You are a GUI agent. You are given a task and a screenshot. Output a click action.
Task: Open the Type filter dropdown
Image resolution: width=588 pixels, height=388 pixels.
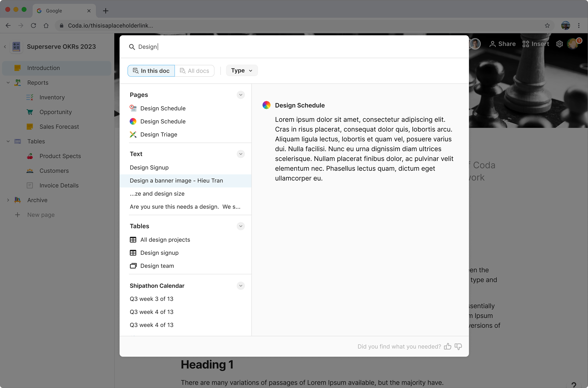point(242,71)
